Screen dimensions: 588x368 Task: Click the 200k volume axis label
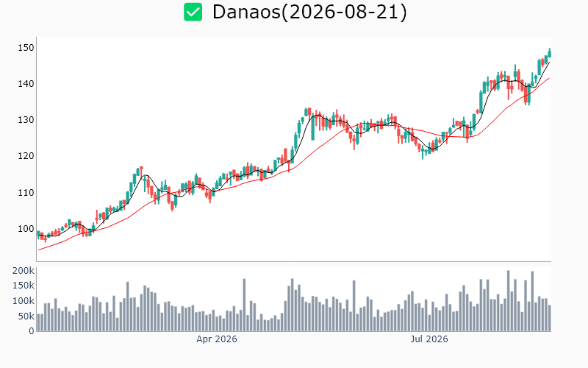[x=24, y=271]
